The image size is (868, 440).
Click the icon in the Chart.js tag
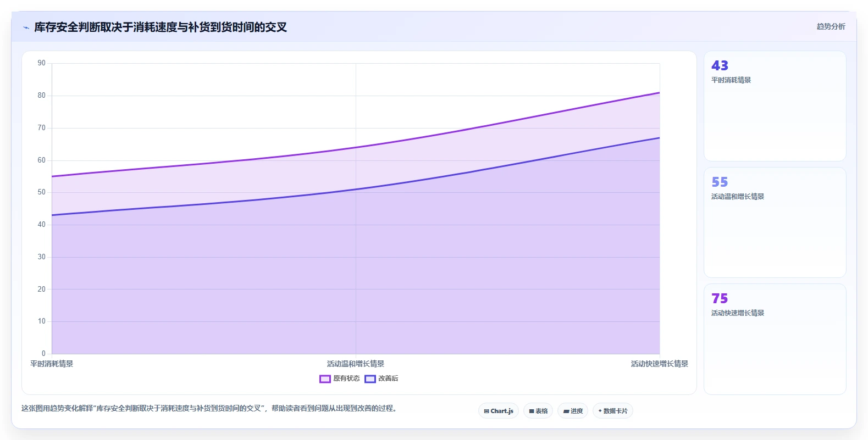[486, 411]
